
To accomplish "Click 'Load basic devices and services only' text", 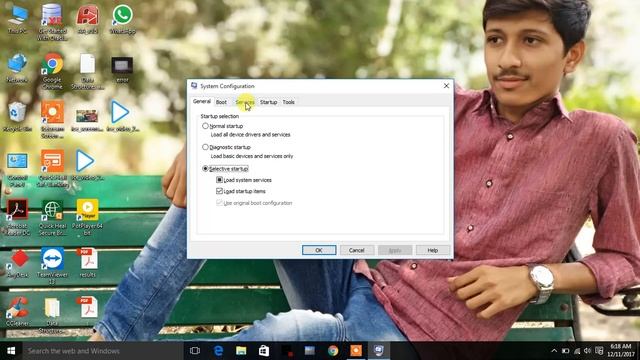I will coord(252,156).
